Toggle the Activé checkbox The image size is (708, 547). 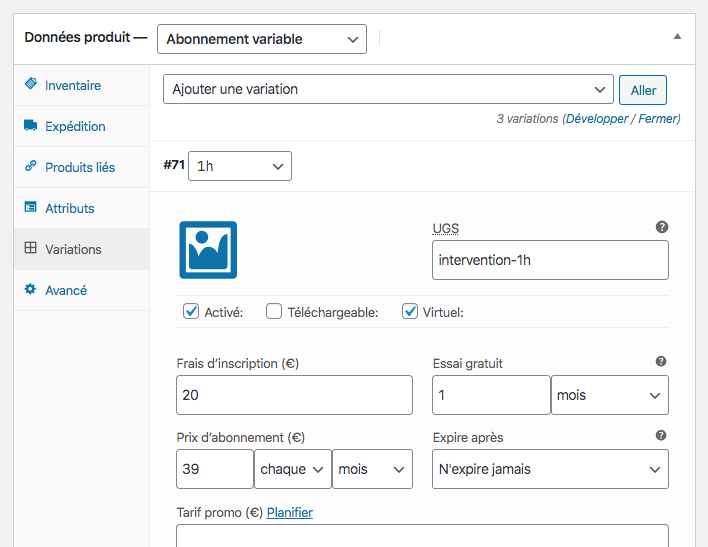coord(191,311)
